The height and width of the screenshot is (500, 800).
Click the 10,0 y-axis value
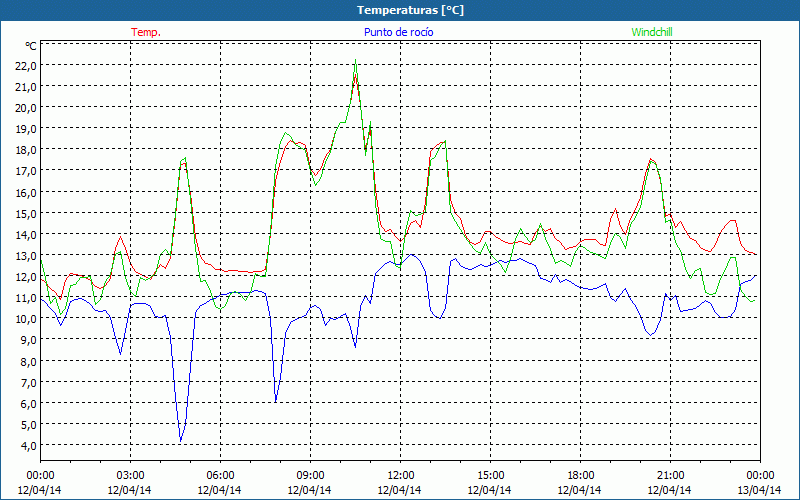pyautogui.click(x=26, y=319)
